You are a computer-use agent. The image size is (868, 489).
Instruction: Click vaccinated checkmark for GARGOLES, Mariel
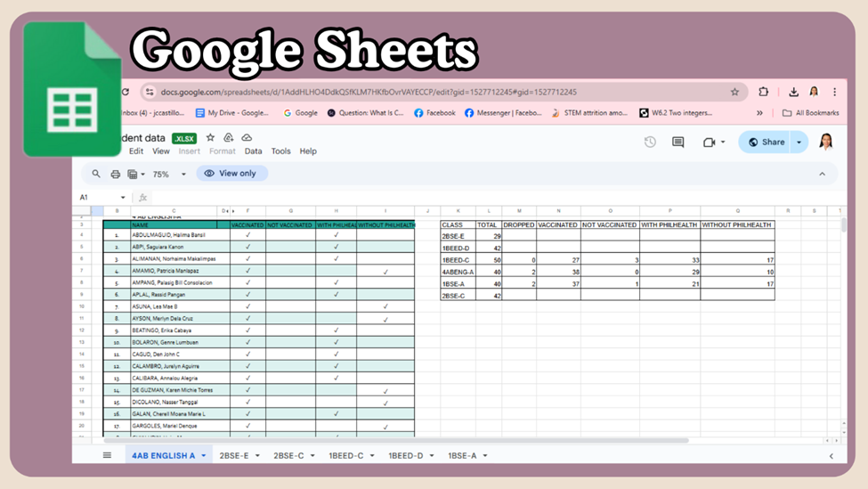(248, 426)
